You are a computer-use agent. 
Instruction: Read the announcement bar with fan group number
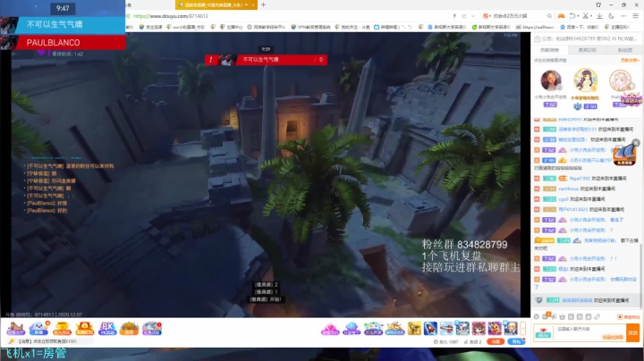point(587,38)
